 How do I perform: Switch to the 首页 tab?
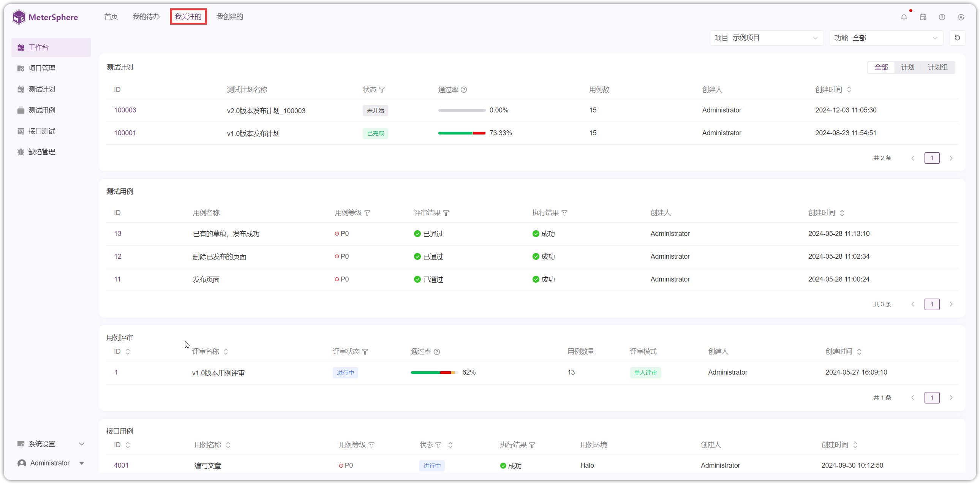point(111,17)
